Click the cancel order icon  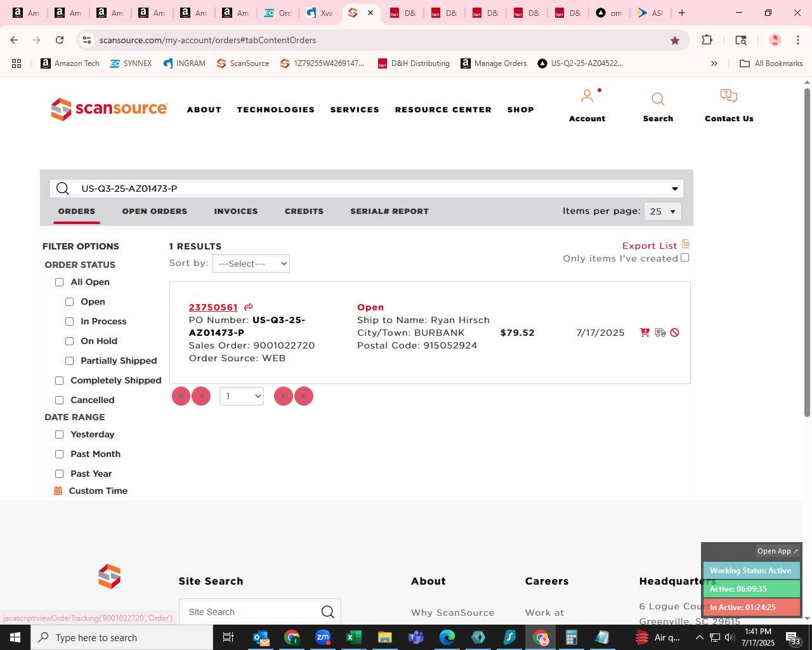coord(675,333)
